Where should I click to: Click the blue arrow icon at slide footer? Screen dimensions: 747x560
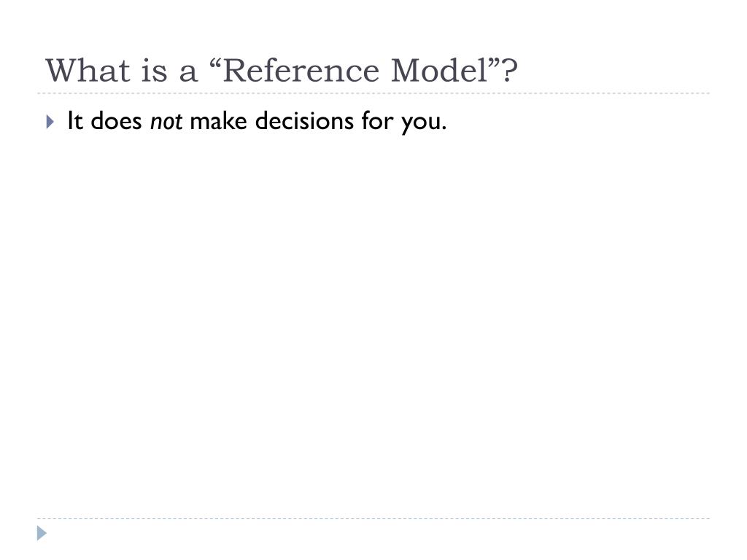pos(42,533)
